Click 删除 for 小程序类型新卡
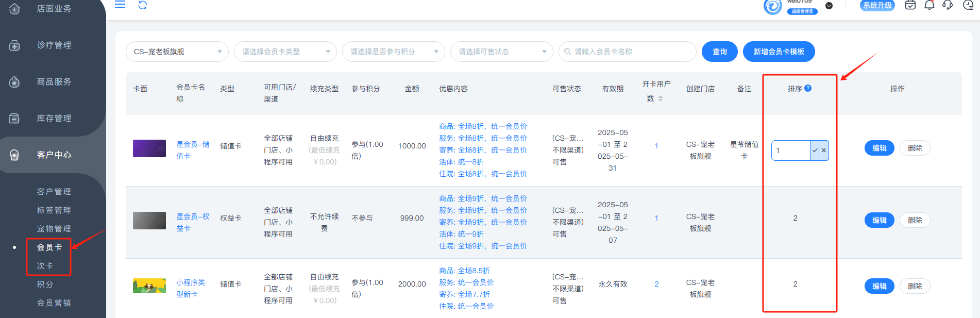 point(915,286)
